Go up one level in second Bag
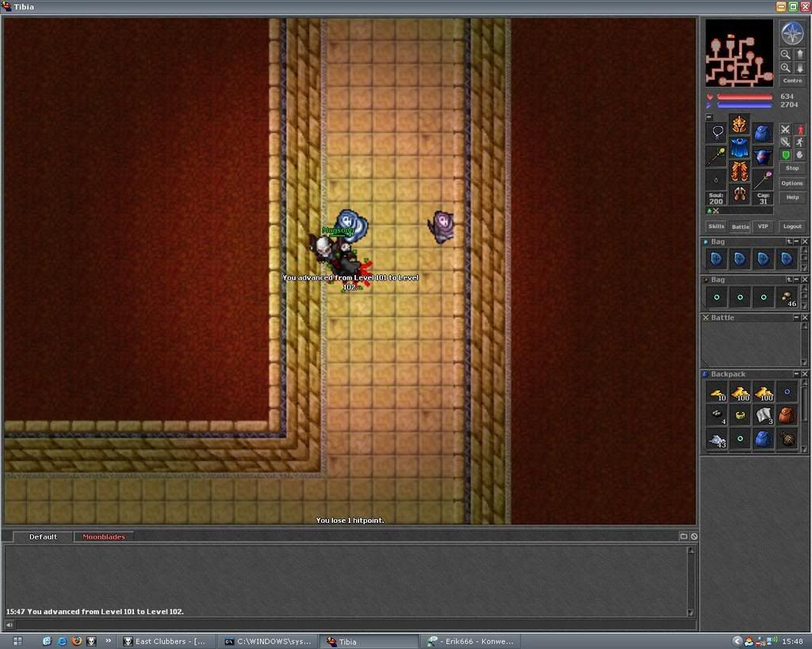The height and width of the screenshot is (649, 812). click(789, 280)
